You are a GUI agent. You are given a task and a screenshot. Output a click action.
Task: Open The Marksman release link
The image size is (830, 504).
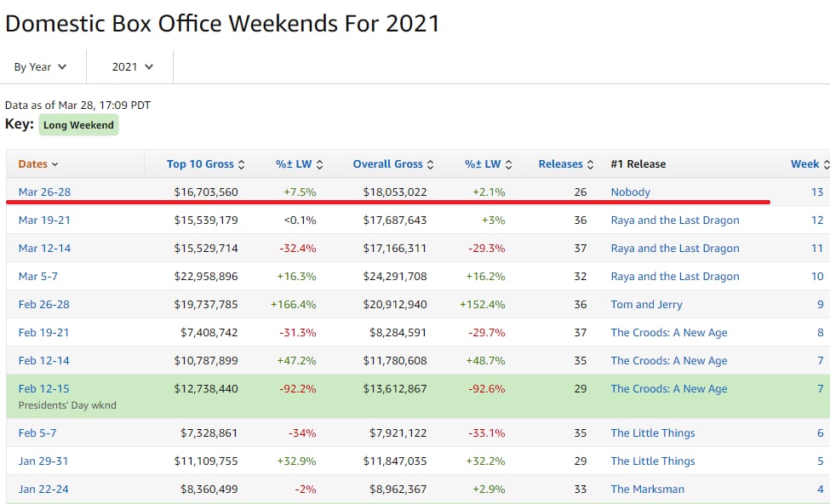(x=647, y=490)
